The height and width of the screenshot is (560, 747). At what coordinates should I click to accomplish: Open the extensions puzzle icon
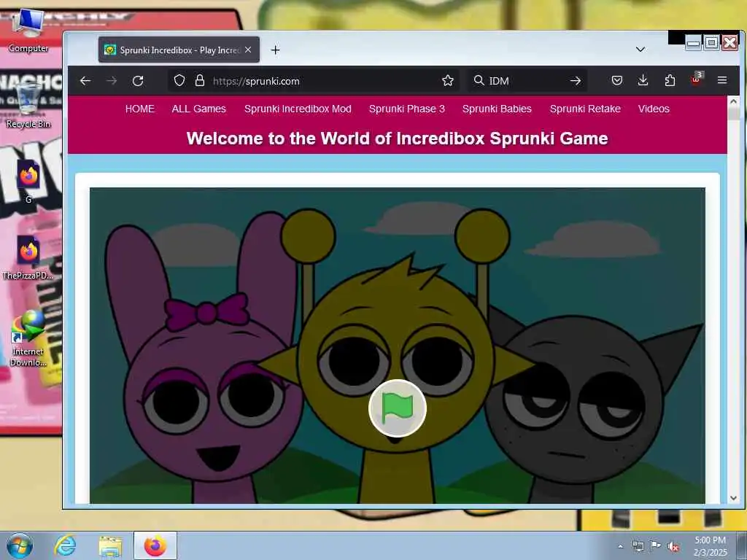click(x=670, y=80)
